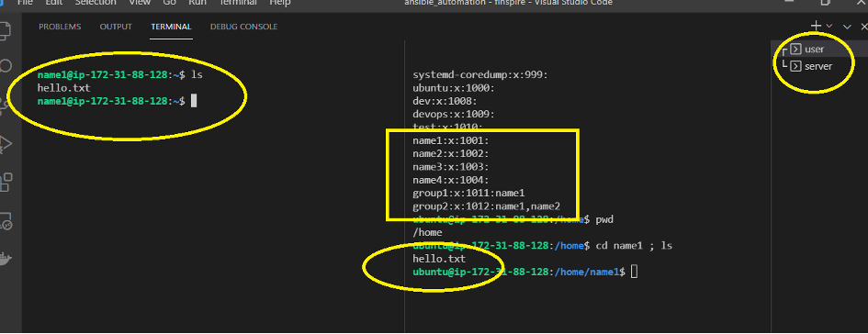
Task: Click the devops:x:1009: line
Action: click(454, 115)
